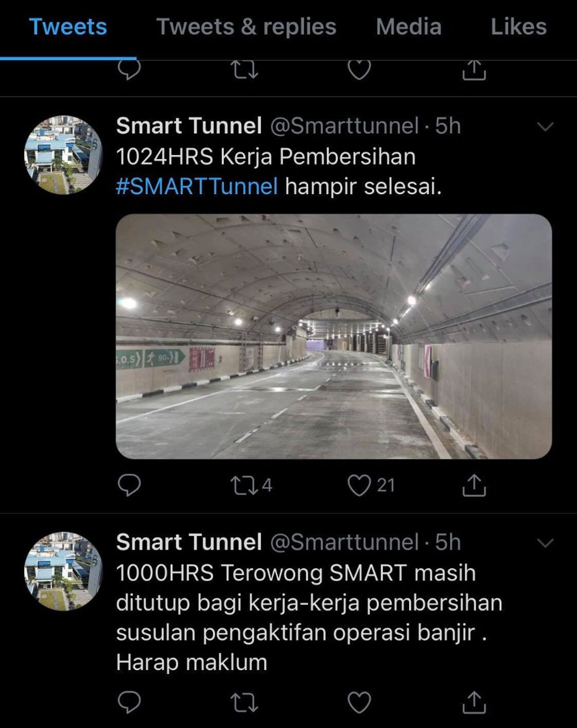Open the #SMARTTunnel hashtag link
This screenshot has height=728, width=577.
197,187
